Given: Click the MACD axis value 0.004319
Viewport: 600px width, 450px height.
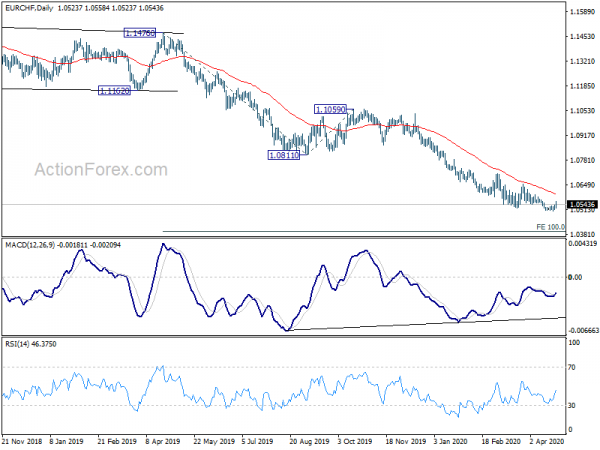Looking at the screenshot, I should pyautogui.click(x=583, y=243).
